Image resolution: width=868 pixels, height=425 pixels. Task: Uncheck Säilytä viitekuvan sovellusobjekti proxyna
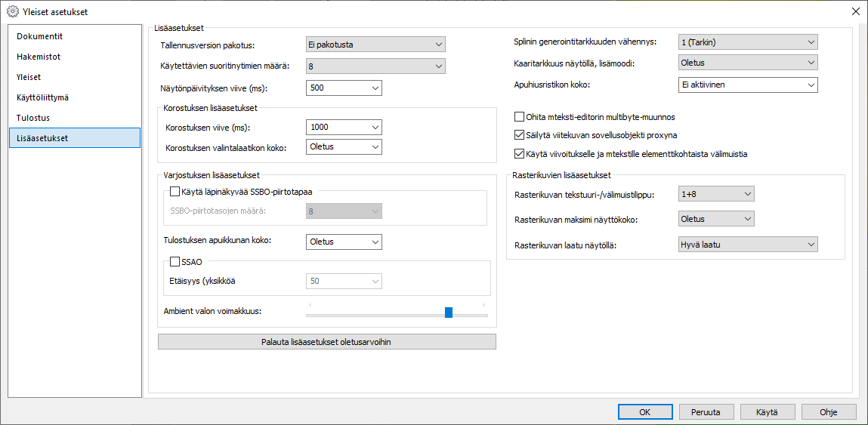coord(519,135)
